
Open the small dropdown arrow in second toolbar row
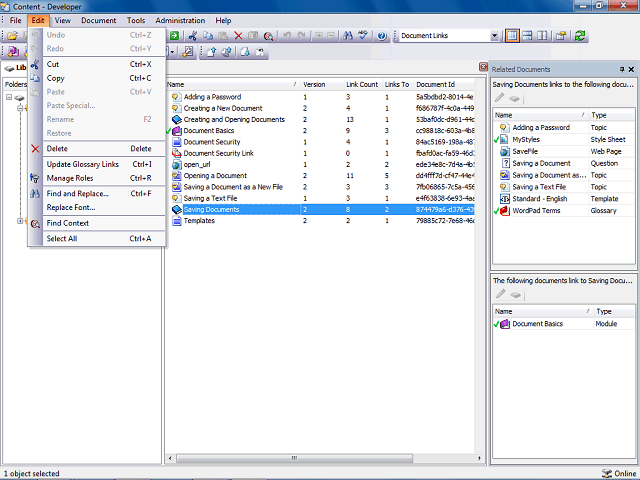point(172,52)
